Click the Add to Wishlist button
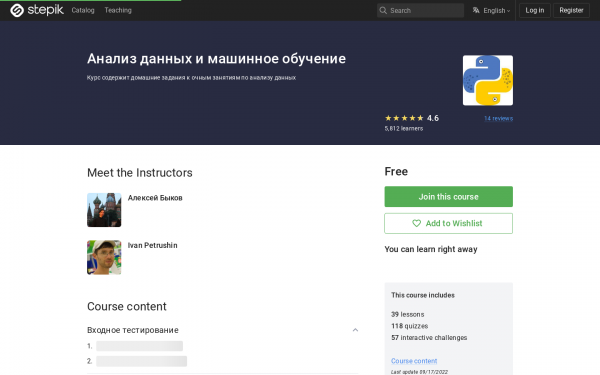 tap(448, 223)
